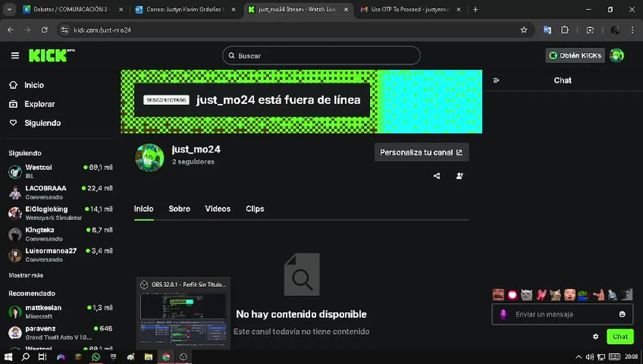The image size is (643, 364).
Task: Click the browser back arrow
Action: [11, 30]
